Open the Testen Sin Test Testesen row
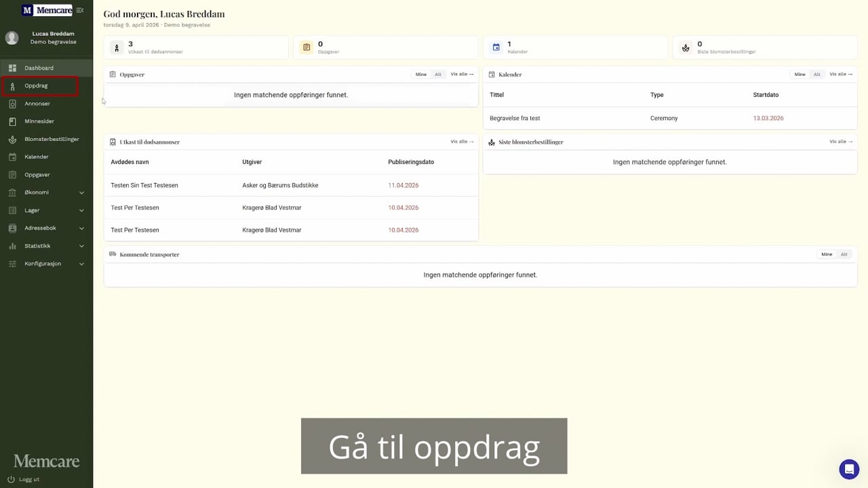 tap(291, 185)
